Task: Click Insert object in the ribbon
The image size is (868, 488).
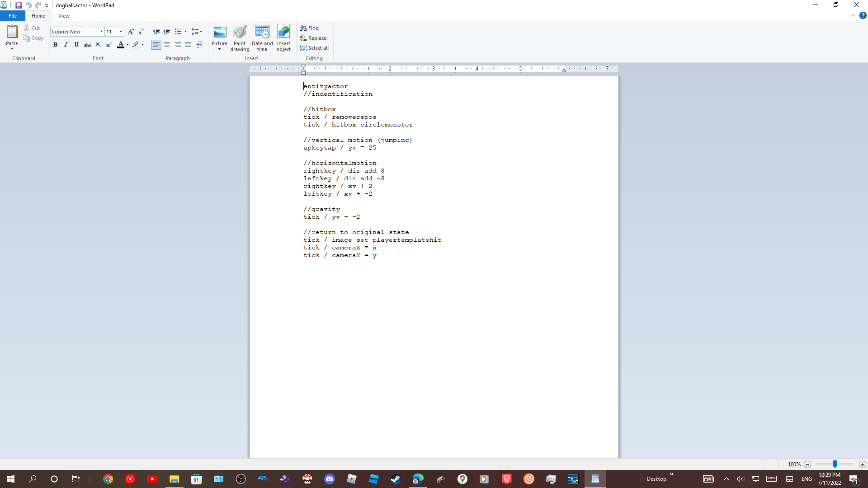Action: pyautogui.click(x=283, y=38)
